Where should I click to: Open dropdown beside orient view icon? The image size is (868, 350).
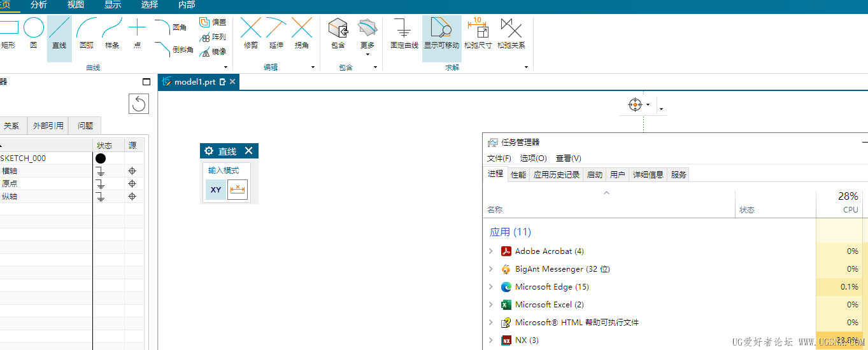click(648, 105)
